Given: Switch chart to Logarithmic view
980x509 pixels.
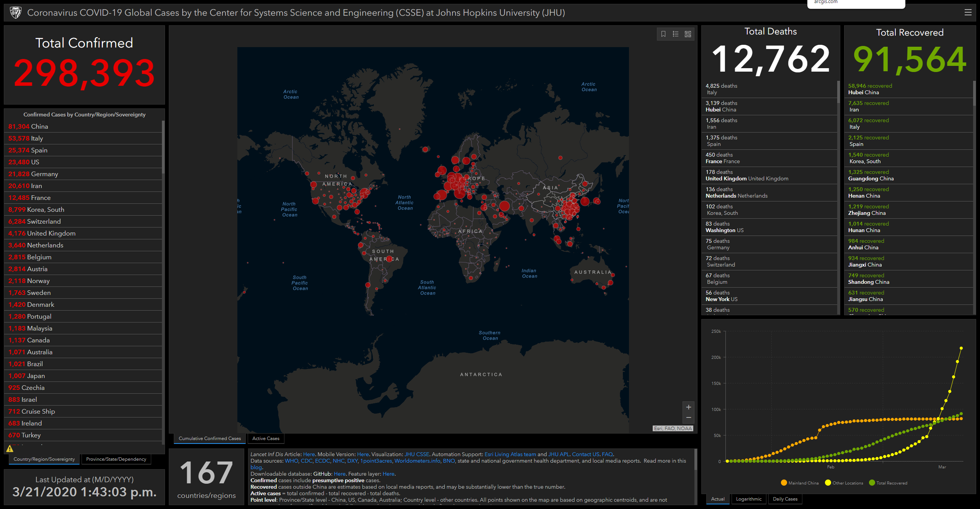Looking at the screenshot, I should pyautogui.click(x=749, y=499).
